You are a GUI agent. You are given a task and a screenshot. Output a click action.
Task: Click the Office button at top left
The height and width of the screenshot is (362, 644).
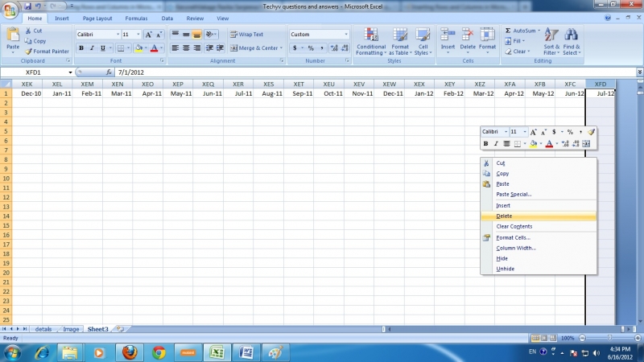tap(10, 9)
